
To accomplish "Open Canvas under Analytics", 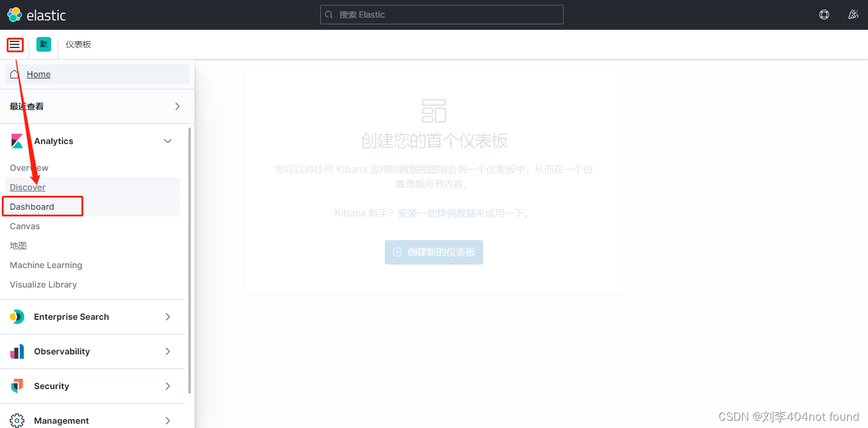I will pos(25,226).
